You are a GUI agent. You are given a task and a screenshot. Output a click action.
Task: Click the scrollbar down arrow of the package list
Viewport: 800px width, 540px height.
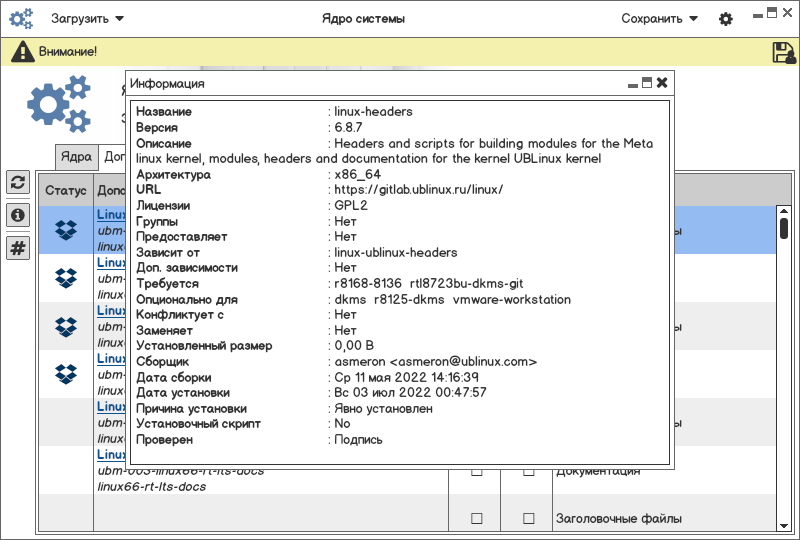pyautogui.click(x=784, y=526)
